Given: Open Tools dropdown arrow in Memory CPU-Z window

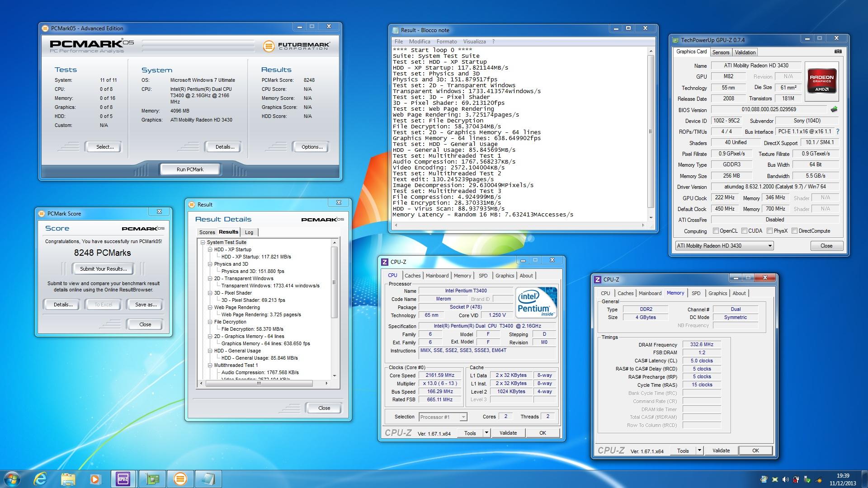Looking at the screenshot, I should click(x=699, y=450).
